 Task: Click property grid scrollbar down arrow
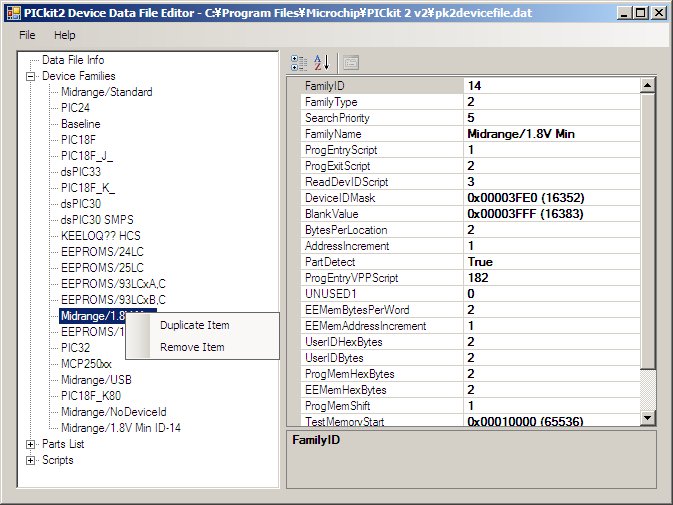[x=647, y=417]
